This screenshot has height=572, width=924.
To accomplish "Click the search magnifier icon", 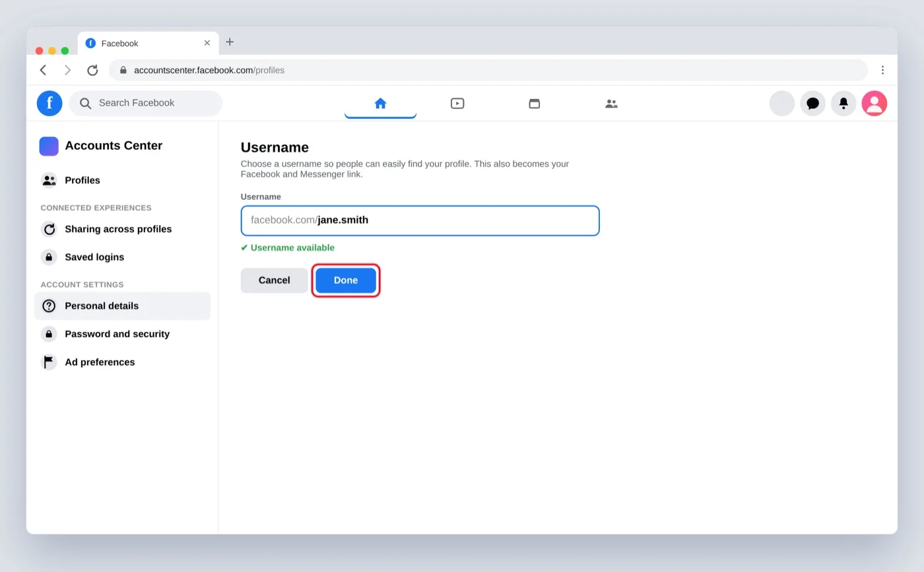I will (85, 103).
